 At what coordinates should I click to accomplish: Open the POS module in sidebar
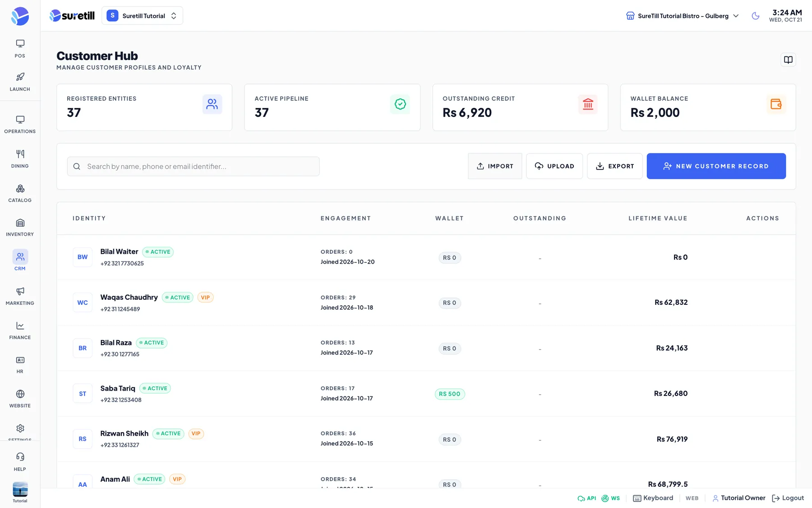pos(20,49)
